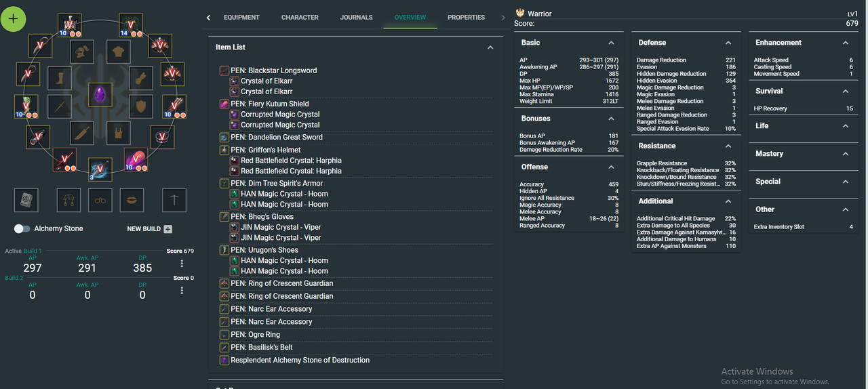Open the Build 2 three-dot menu

pyautogui.click(x=182, y=291)
